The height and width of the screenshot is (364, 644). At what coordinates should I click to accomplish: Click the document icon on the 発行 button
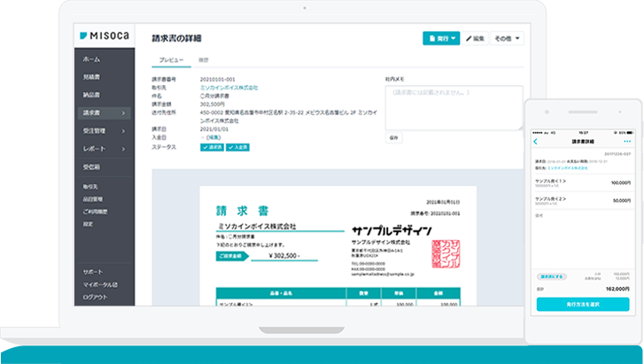pyautogui.click(x=431, y=39)
